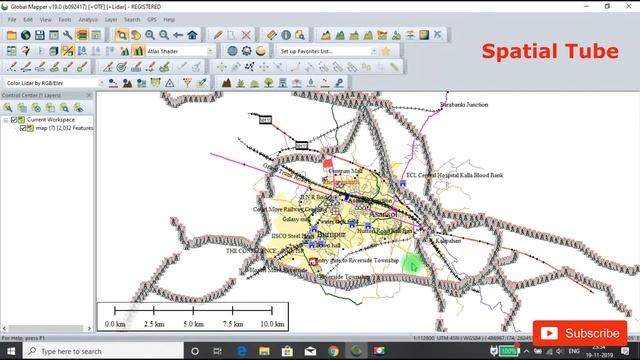This screenshot has height=360, width=640.
Task: Open the View menu
Action: tap(45, 20)
